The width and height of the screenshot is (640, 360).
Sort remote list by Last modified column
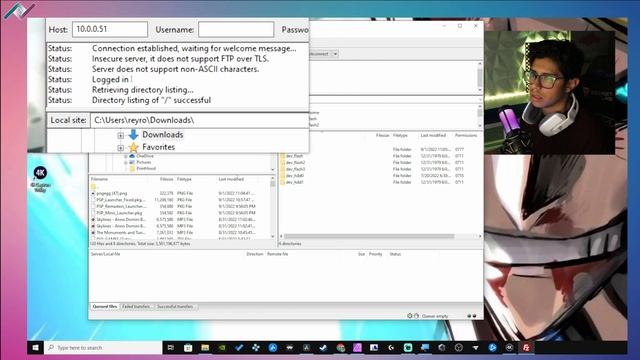tap(433, 135)
